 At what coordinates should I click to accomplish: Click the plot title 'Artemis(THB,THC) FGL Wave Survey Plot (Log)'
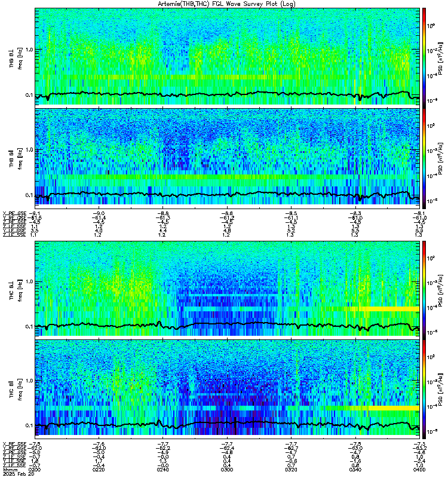pyautogui.click(x=226, y=4)
